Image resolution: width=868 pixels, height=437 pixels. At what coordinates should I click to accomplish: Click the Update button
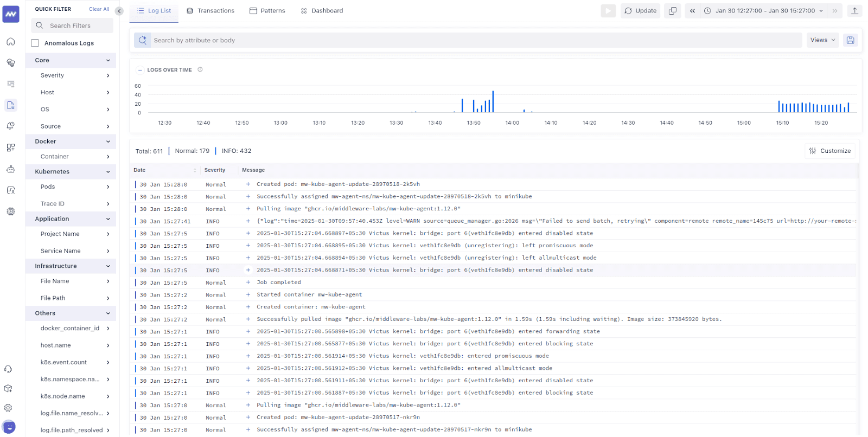coord(641,11)
